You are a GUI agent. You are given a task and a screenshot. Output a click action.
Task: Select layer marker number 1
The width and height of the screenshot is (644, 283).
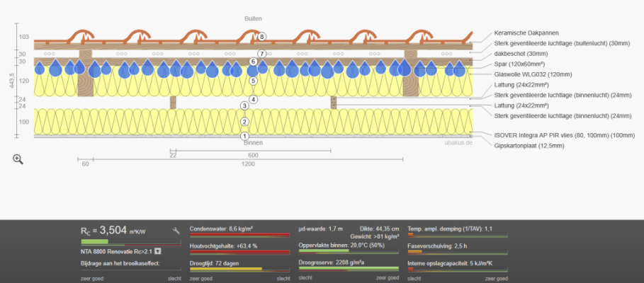244,136
